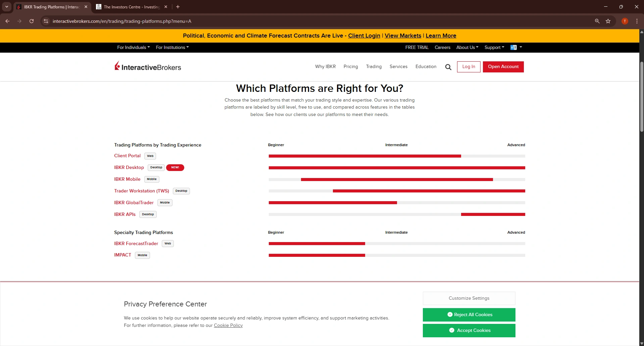The image size is (644, 346).
Task: Click Accept Cookies button
Action: click(x=469, y=331)
